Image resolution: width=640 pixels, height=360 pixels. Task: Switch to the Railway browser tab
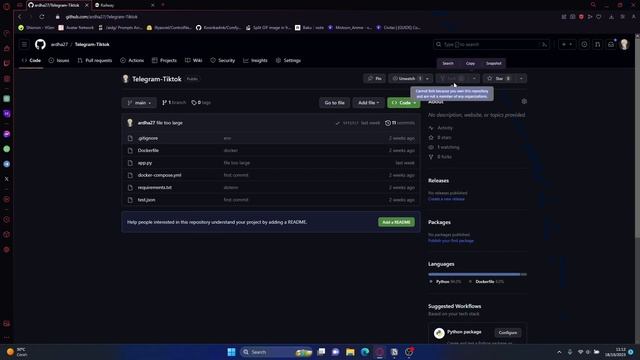tap(124, 5)
